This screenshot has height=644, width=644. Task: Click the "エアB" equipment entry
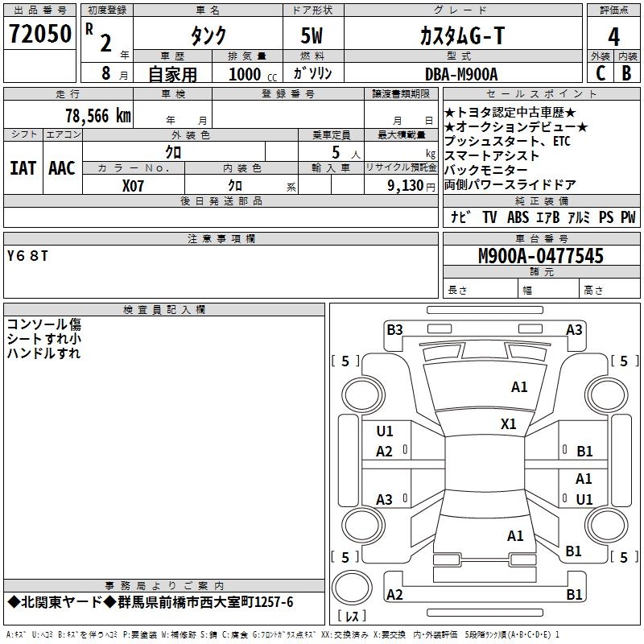[548, 217]
